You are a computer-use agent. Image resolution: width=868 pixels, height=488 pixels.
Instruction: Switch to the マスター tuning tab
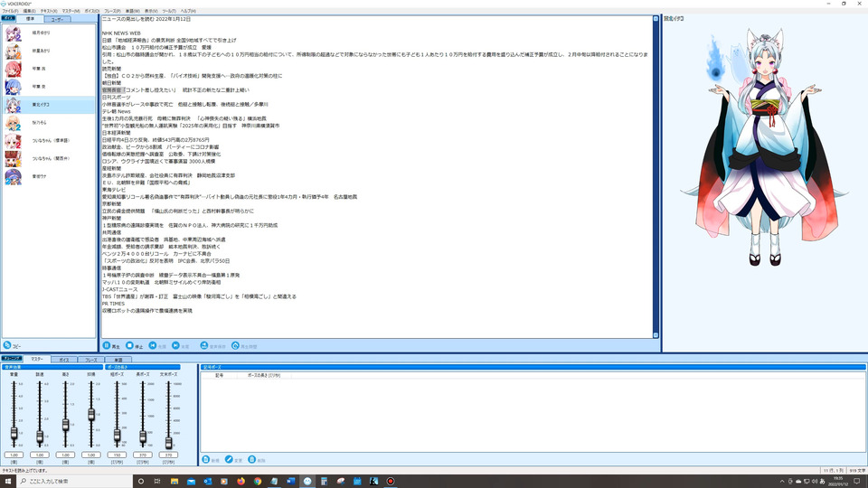(37, 359)
